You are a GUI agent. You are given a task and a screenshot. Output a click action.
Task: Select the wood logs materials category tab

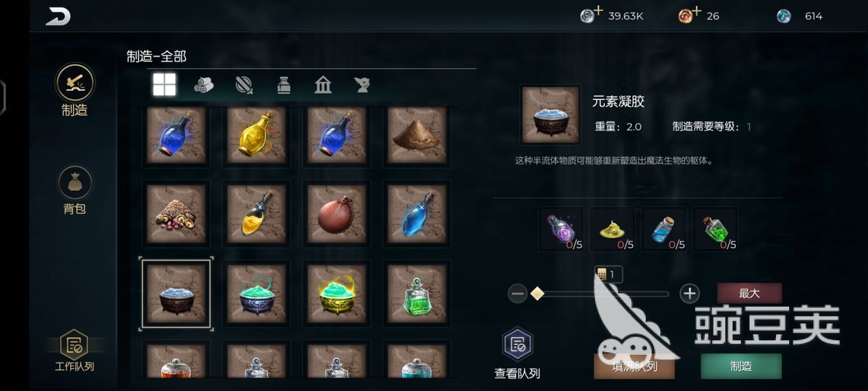point(204,85)
